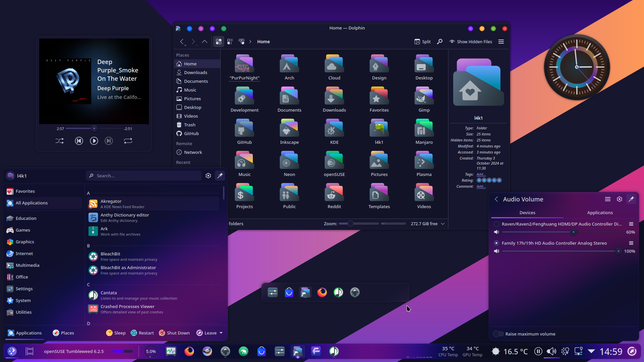The height and width of the screenshot is (362, 644).
Task: Go up one folder level in Dolphin
Action: [x=205, y=42]
